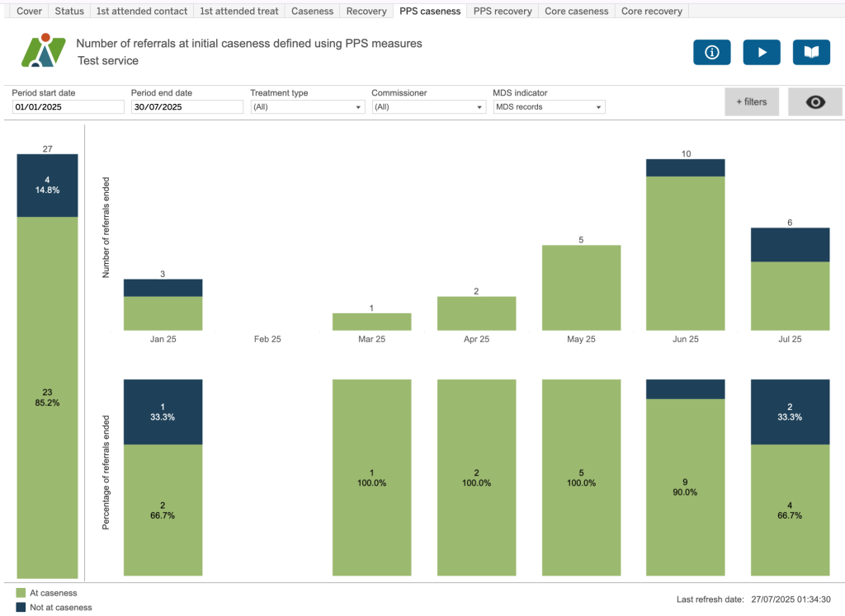Select the Jun 25 green count bar

tap(685, 252)
